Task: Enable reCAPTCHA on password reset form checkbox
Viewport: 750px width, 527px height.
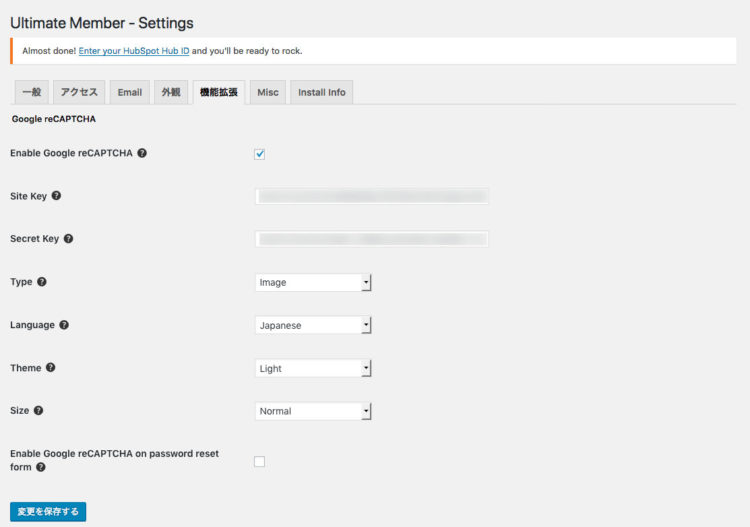Action: (x=260, y=461)
